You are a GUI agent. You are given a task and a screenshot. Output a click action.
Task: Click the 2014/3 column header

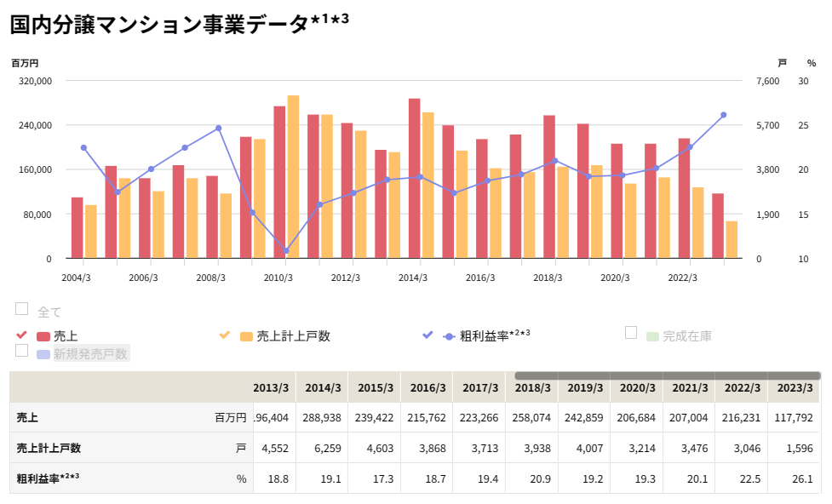pyautogui.click(x=323, y=388)
